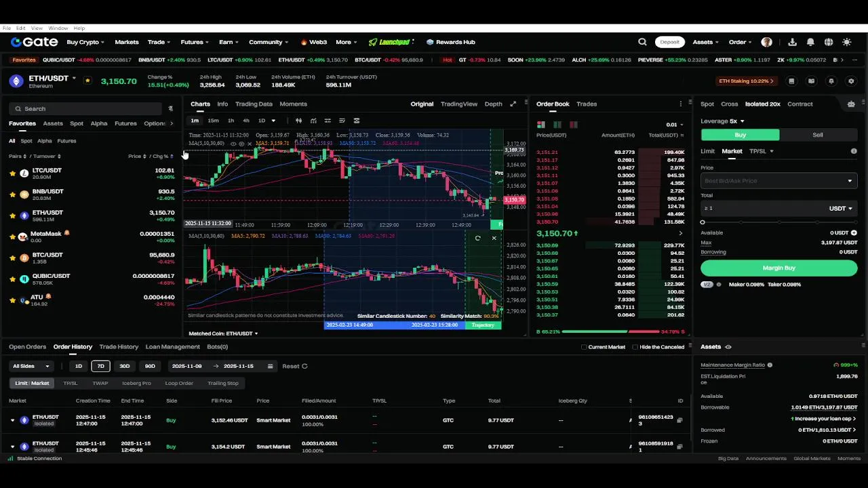Viewport: 868px width, 488px height.
Task: Open the search magnifier in top bar
Action: click(642, 42)
